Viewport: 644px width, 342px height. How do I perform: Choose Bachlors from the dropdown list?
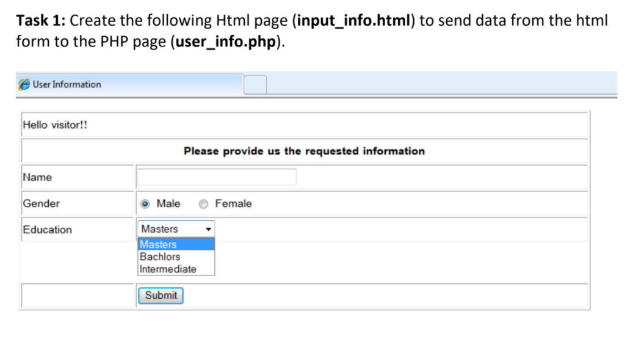click(x=176, y=256)
